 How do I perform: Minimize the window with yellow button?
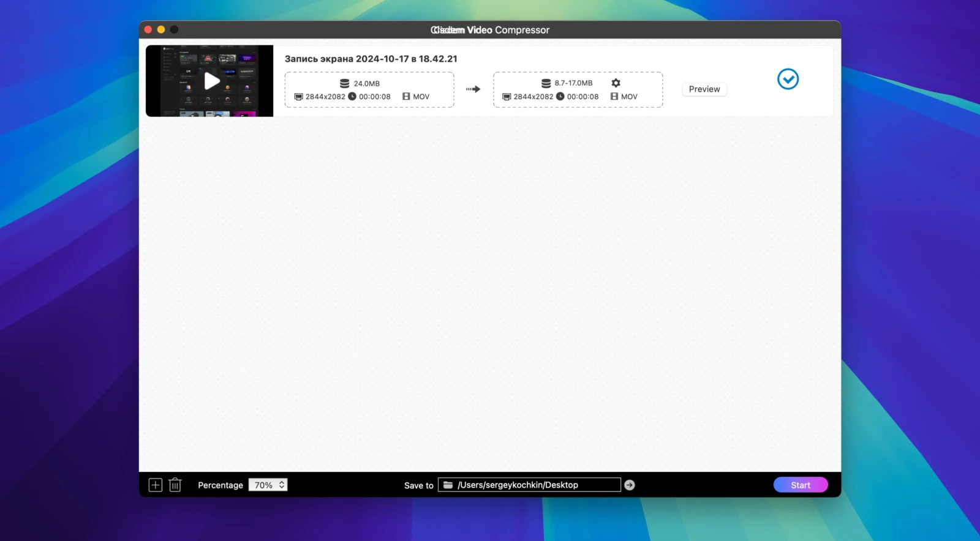[x=161, y=29]
